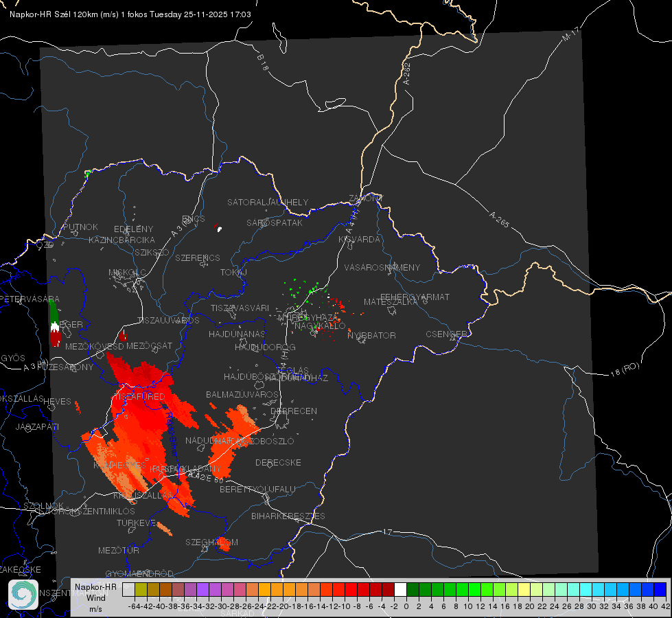The image size is (672, 618).
Task: Select the white zero-velocity legend swatch
Action: 400,589
